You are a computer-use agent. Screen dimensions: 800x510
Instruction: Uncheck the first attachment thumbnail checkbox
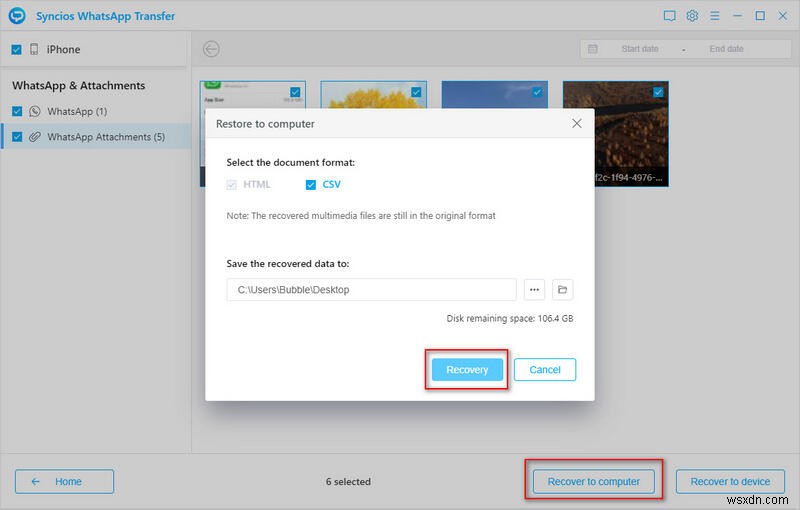[295, 92]
